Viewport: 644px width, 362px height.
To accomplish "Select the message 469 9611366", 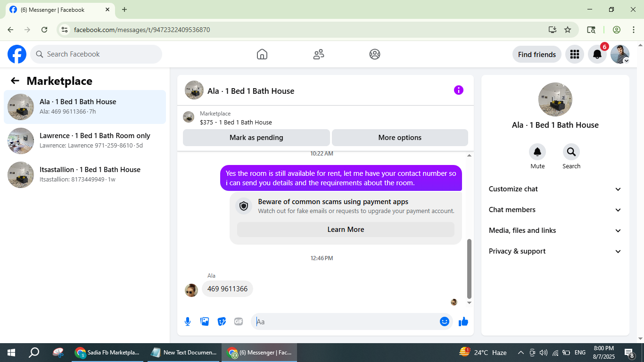I will pyautogui.click(x=227, y=289).
